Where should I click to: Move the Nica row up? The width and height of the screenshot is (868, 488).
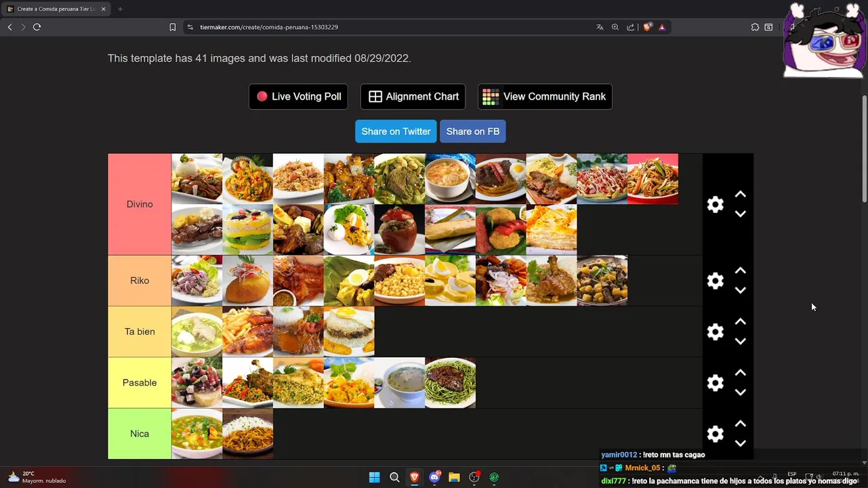tap(741, 424)
